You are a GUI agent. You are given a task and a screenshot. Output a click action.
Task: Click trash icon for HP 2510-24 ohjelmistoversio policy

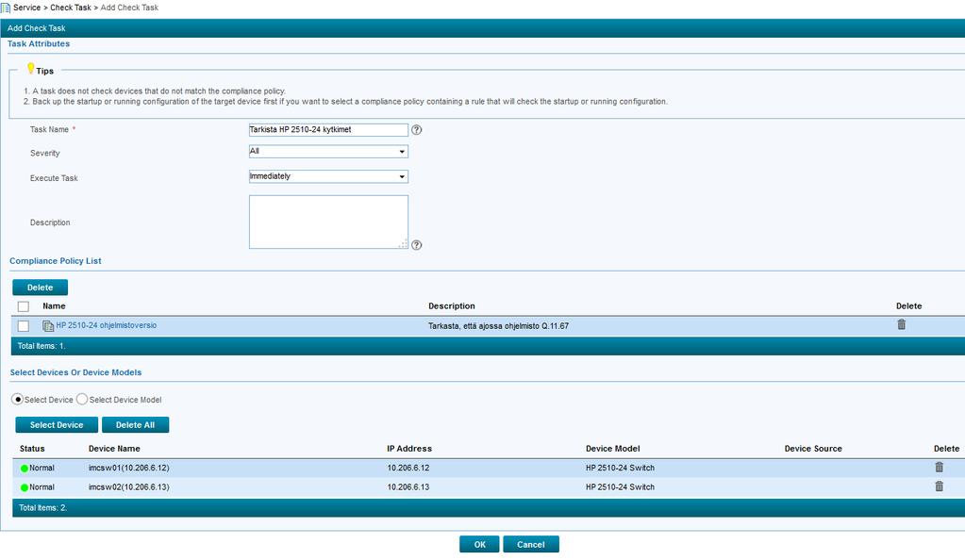pyautogui.click(x=901, y=324)
